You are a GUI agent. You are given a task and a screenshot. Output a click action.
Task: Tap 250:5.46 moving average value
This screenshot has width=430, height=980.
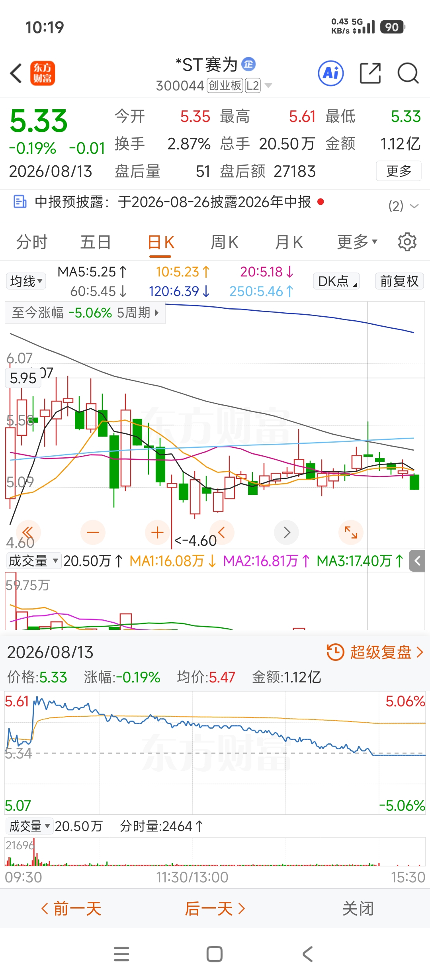pos(261,292)
